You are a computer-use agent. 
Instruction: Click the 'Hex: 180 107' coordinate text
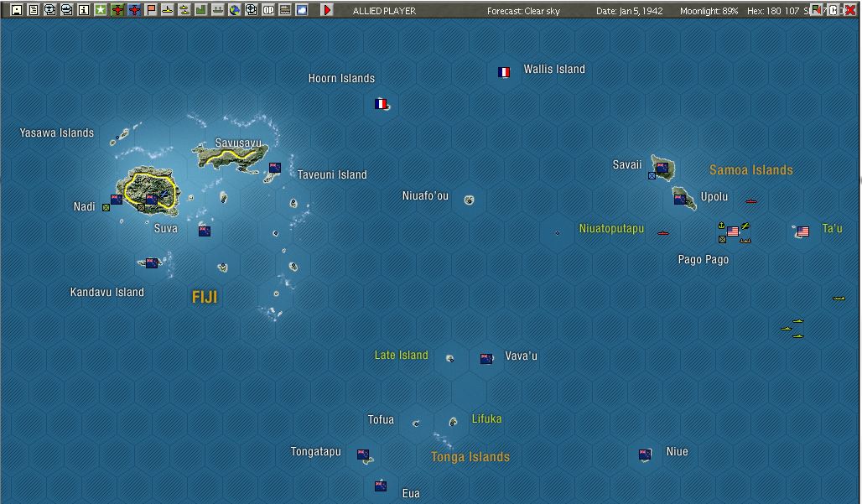[773, 10]
